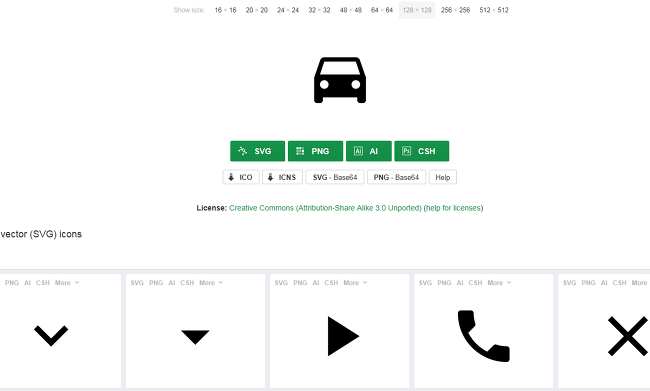Show size 64 × 64
Screen dimensions: 650x391
[382, 10]
